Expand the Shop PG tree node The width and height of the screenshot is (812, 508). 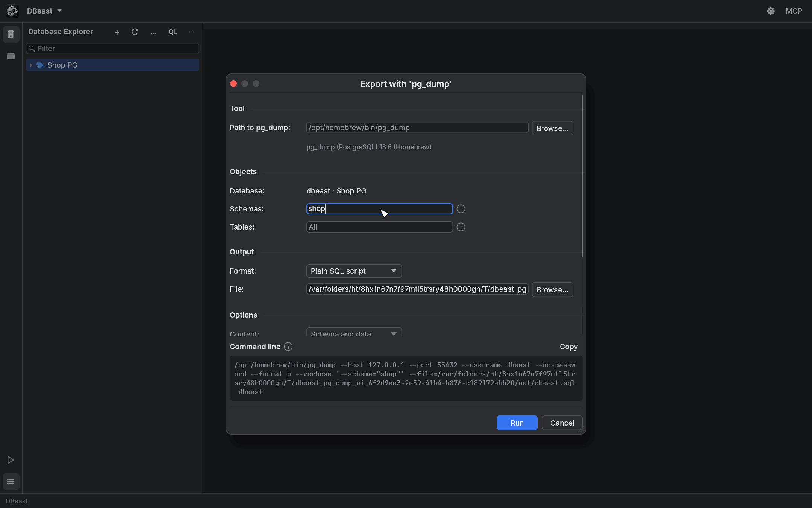[x=31, y=65]
